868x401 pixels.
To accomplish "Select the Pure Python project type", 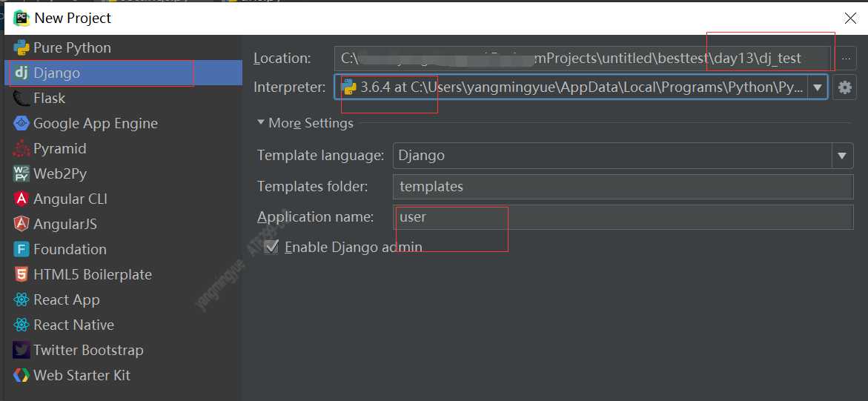I will (123, 47).
